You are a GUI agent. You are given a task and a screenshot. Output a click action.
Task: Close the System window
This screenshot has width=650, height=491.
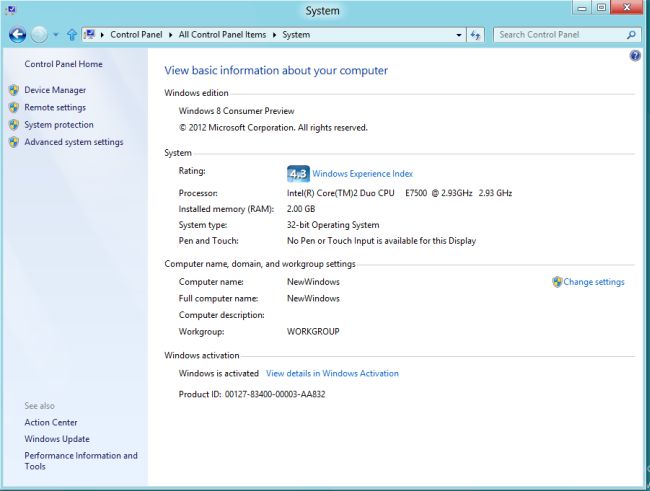(627, 8)
